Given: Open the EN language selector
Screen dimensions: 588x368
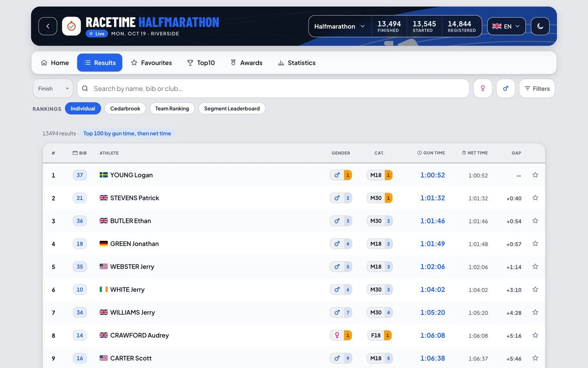Looking at the screenshot, I should pos(506,26).
